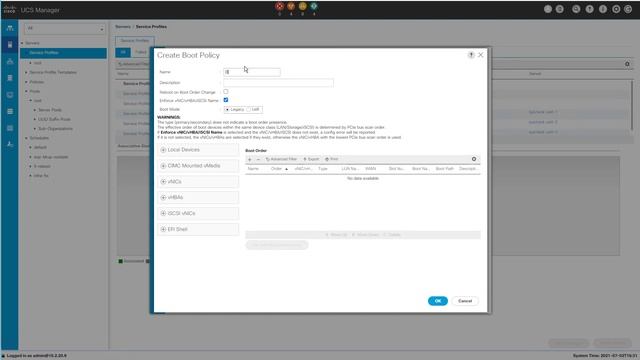
Task: Expand Policies tree node
Action: point(27,82)
